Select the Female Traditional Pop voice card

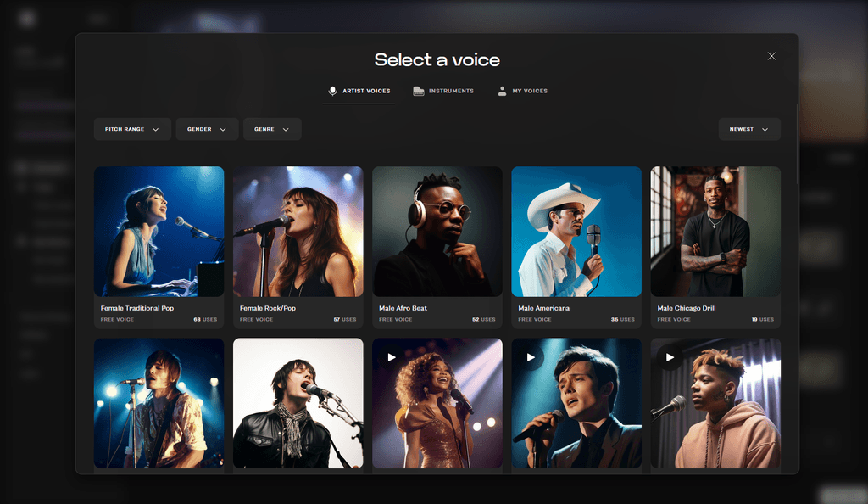(x=159, y=246)
